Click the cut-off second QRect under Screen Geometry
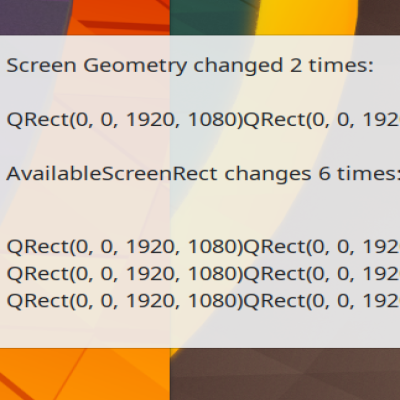The height and width of the screenshot is (400, 400). tap(322, 120)
